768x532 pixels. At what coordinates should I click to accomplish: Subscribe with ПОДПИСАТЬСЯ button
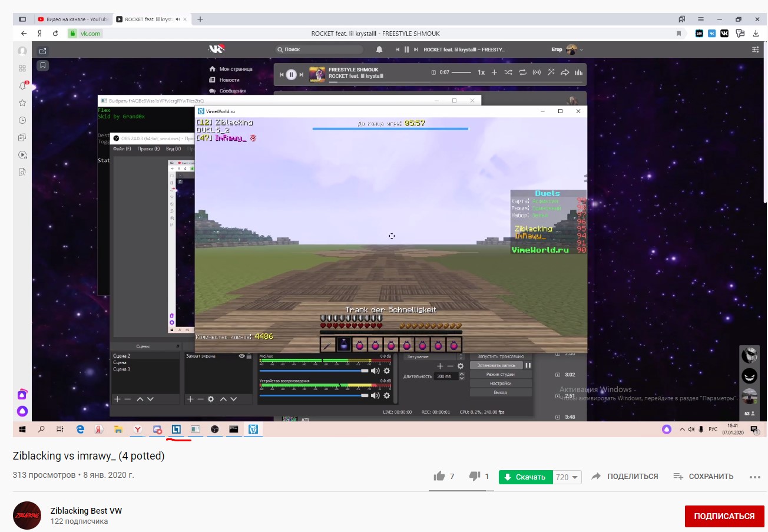[x=724, y=516]
